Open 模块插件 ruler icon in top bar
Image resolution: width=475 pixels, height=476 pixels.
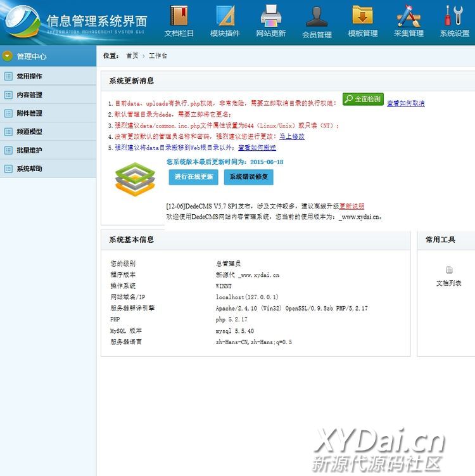tap(225, 16)
